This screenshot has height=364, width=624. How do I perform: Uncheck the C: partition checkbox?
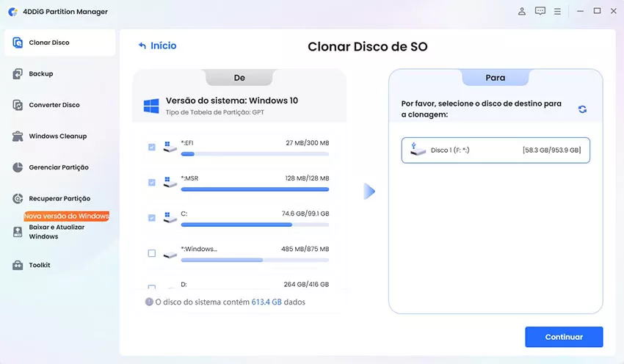[152, 218]
